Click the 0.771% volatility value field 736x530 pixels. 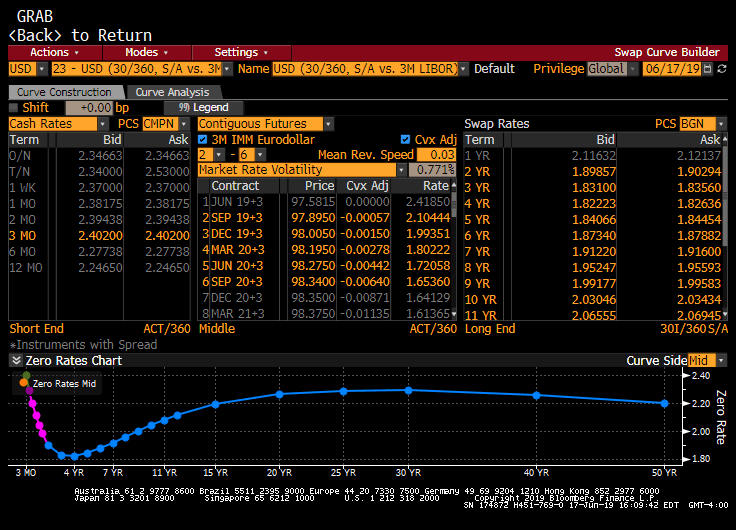(x=432, y=170)
